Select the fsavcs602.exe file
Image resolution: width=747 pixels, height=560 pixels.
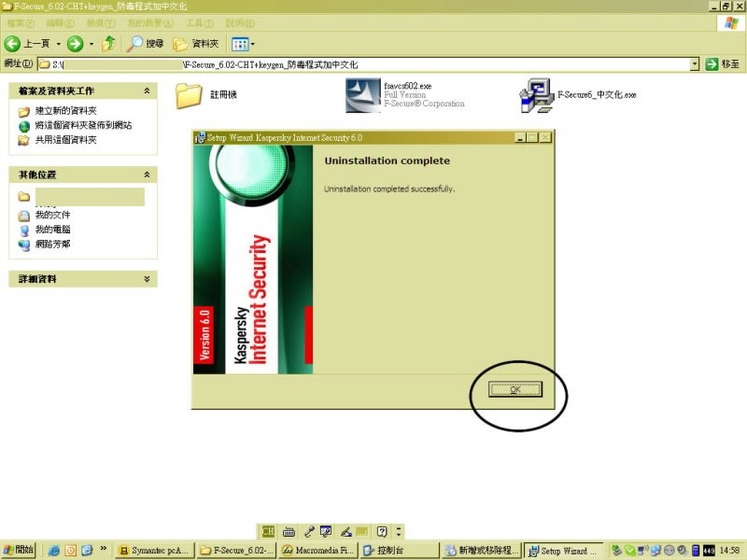tap(405, 95)
